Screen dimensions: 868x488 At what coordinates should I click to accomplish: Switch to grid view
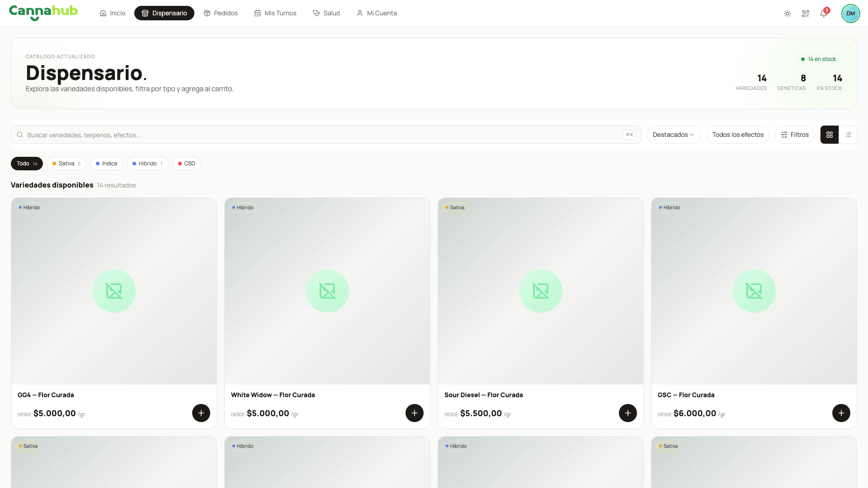pos(830,135)
